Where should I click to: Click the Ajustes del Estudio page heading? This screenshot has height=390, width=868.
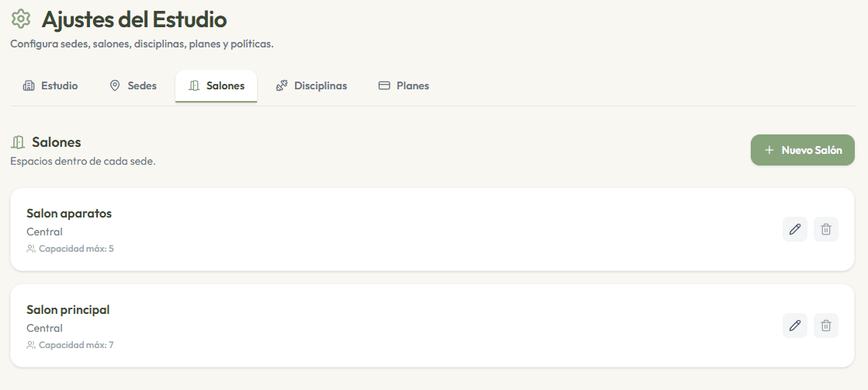point(134,19)
